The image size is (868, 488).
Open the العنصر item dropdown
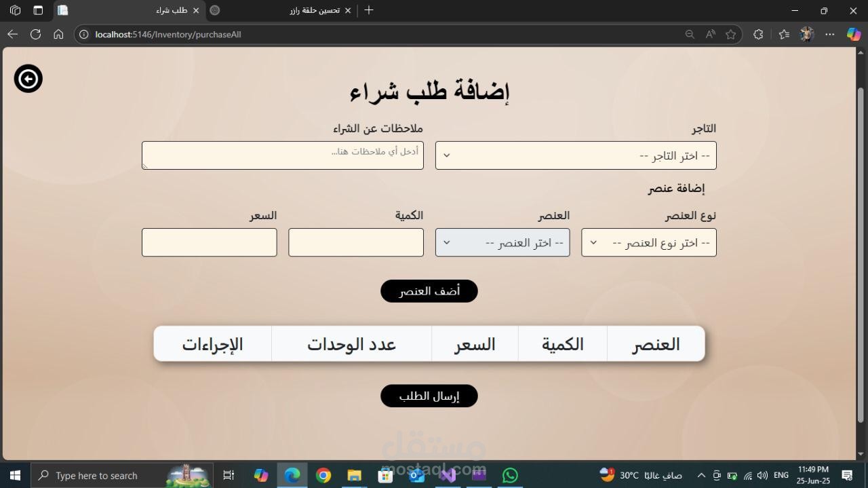[x=502, y=242]
